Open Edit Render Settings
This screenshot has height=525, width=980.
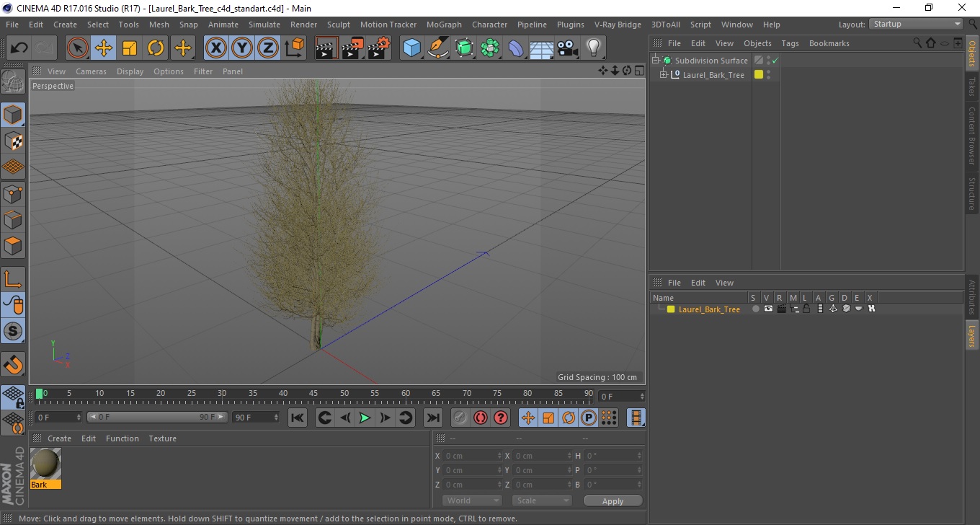(x=379, y=48)
